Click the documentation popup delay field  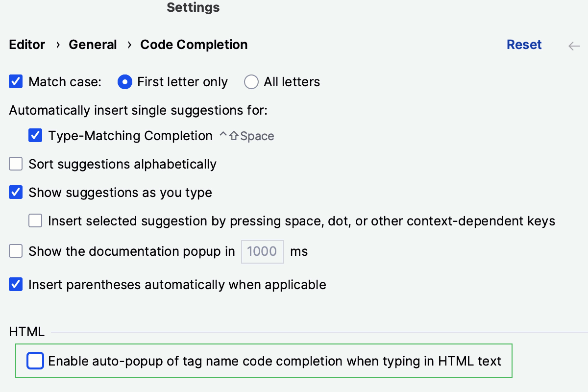(x=262, y=251)
